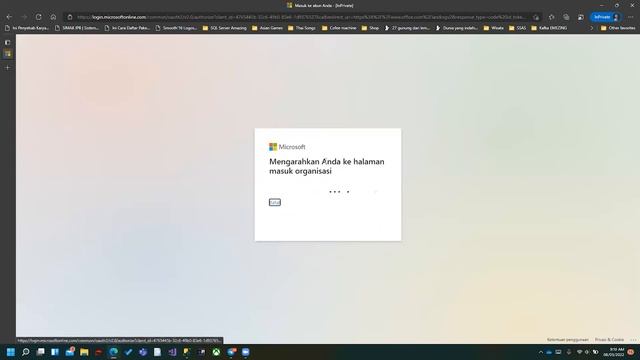The image size is (640, 360).
Task: Open Microsoft Teams from the taskbar
Action: pos(143,352)
